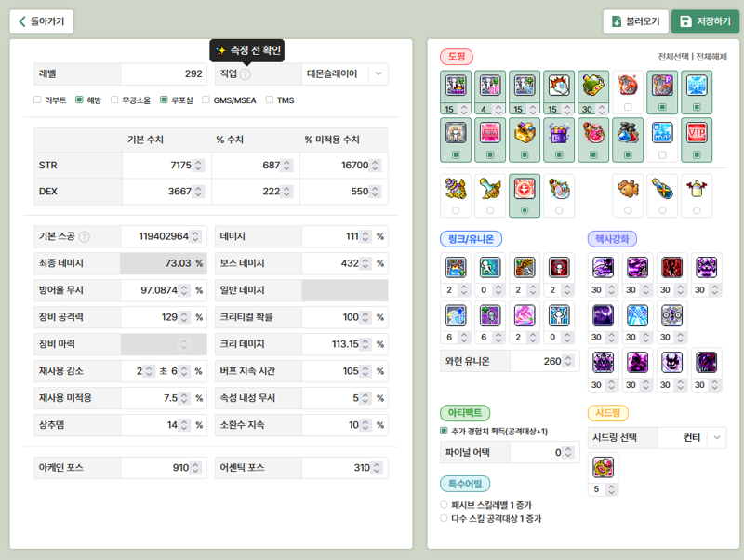The height and width of the screenshot is (560, 744).
Task: Uncheck the 루포실 checkbox
Action: [164, 100]
